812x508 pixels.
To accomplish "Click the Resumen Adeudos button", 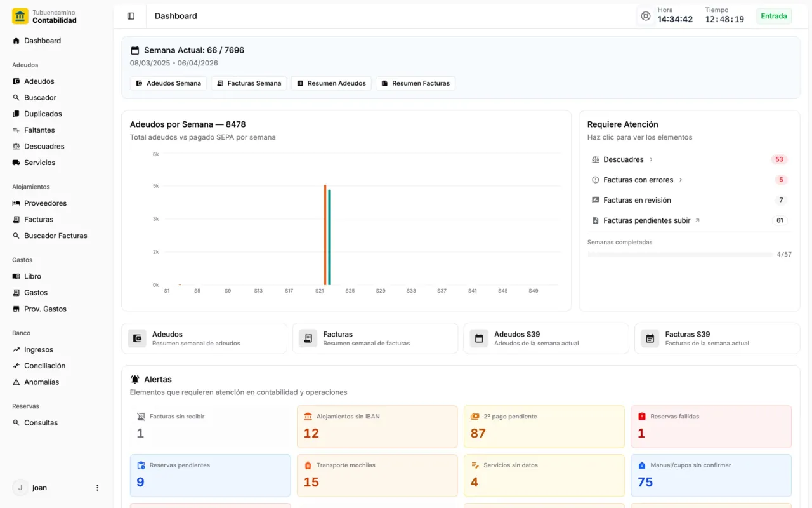I will [x=331, y=83].
